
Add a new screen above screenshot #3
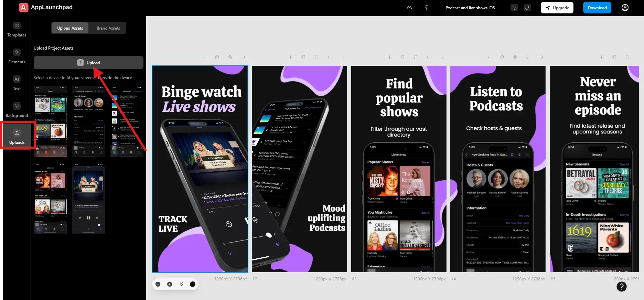(x=389, y=57)
